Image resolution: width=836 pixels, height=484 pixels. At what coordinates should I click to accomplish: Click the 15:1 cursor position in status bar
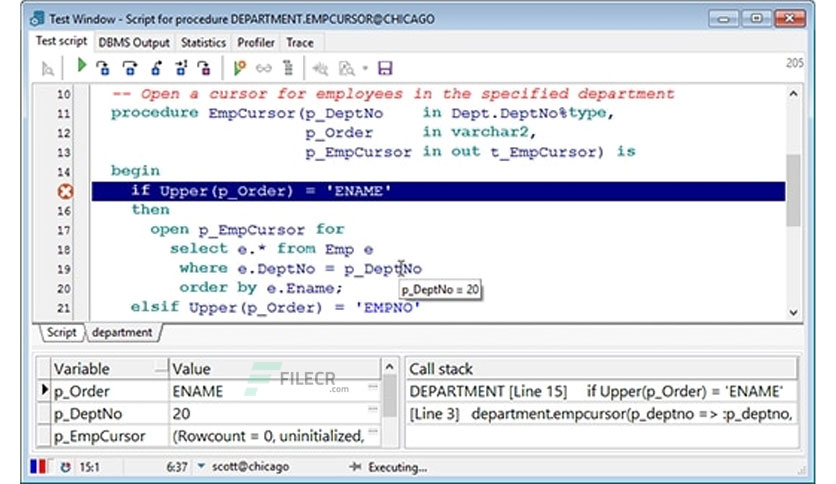(x=90, y=467)
